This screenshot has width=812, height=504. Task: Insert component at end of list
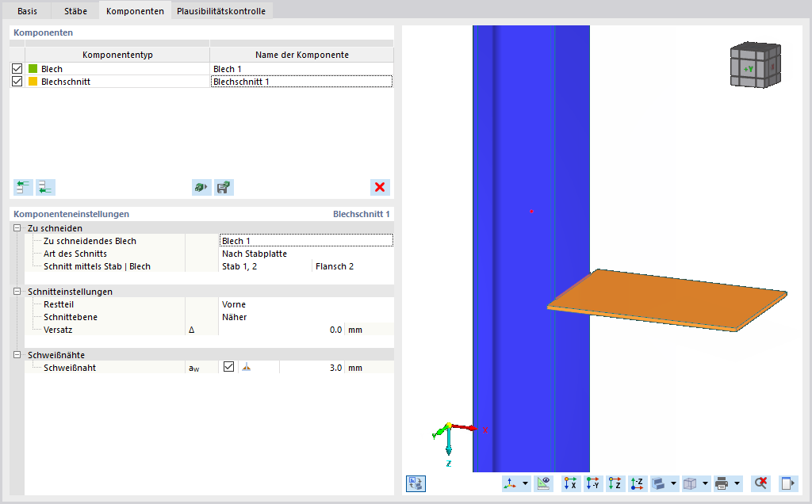pyautogui.click(x=45, y=187)
